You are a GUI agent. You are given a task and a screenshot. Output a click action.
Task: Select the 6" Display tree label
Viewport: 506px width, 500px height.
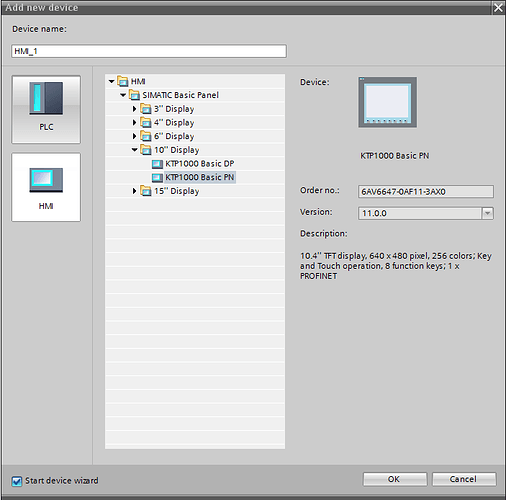[x=174, y=136]
